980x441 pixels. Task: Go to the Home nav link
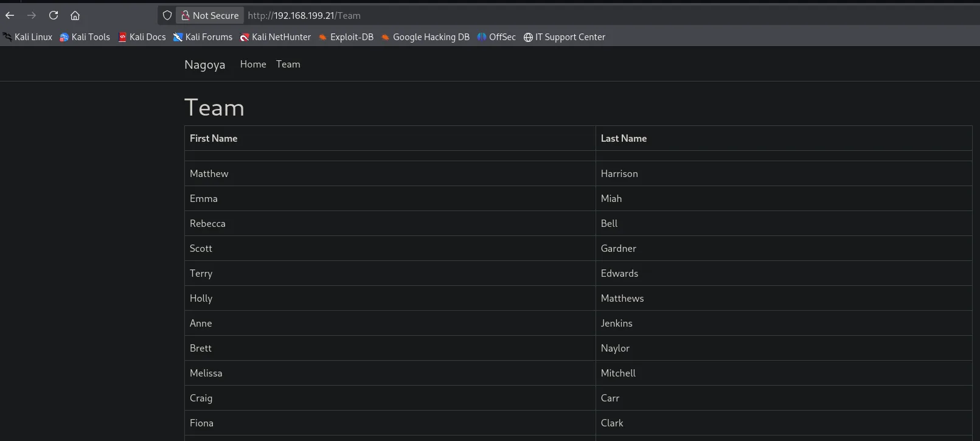tap(253, 64)
